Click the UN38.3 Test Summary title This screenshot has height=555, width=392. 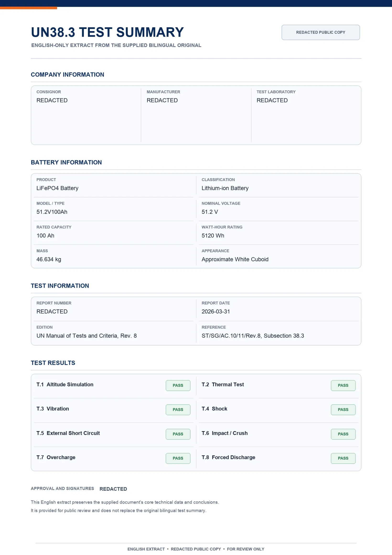[107, 32]
